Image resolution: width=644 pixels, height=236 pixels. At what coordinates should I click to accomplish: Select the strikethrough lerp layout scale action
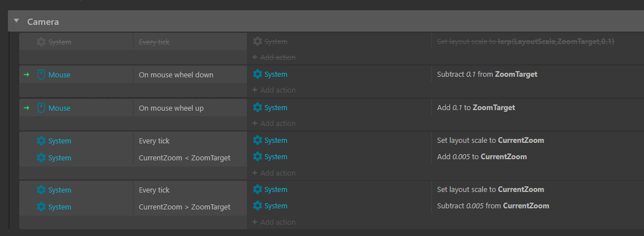525,41
